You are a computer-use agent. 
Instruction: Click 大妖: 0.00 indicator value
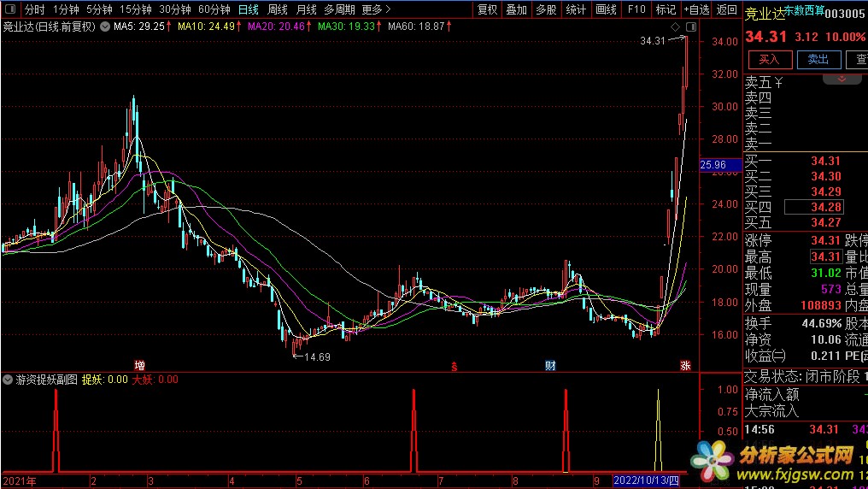(155, 380)
